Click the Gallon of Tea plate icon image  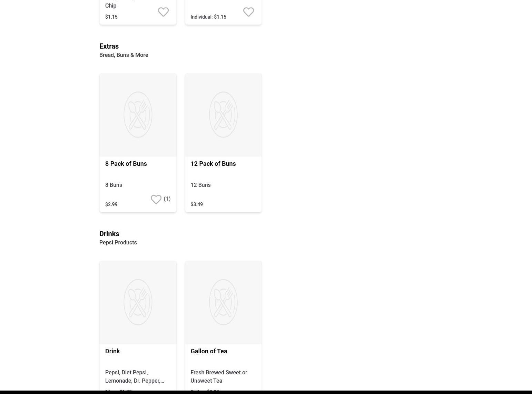point(223,302)
